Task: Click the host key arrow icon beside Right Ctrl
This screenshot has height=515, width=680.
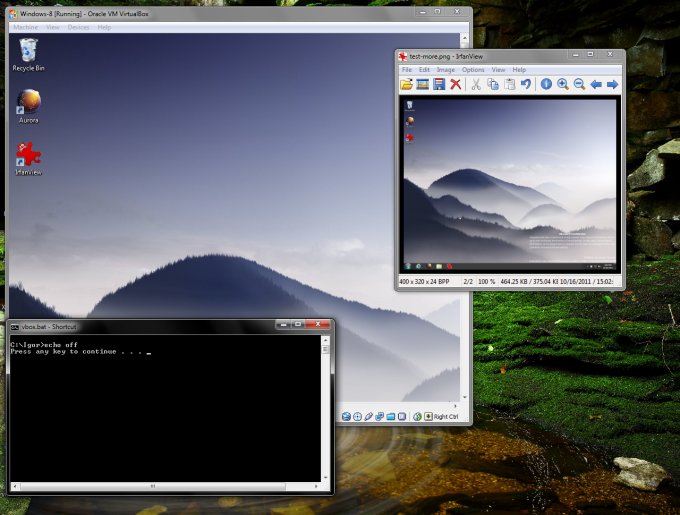Action: point(428,417)
